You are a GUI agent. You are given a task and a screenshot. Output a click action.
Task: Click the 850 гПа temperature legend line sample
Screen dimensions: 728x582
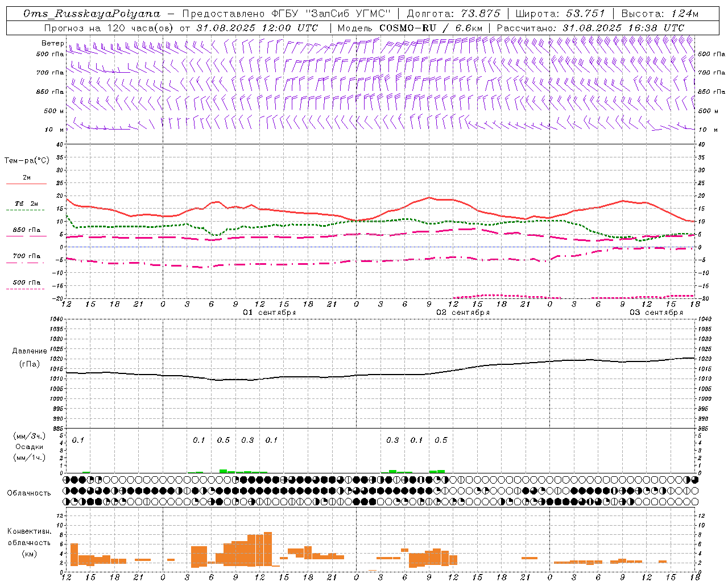tap(26, 236)
